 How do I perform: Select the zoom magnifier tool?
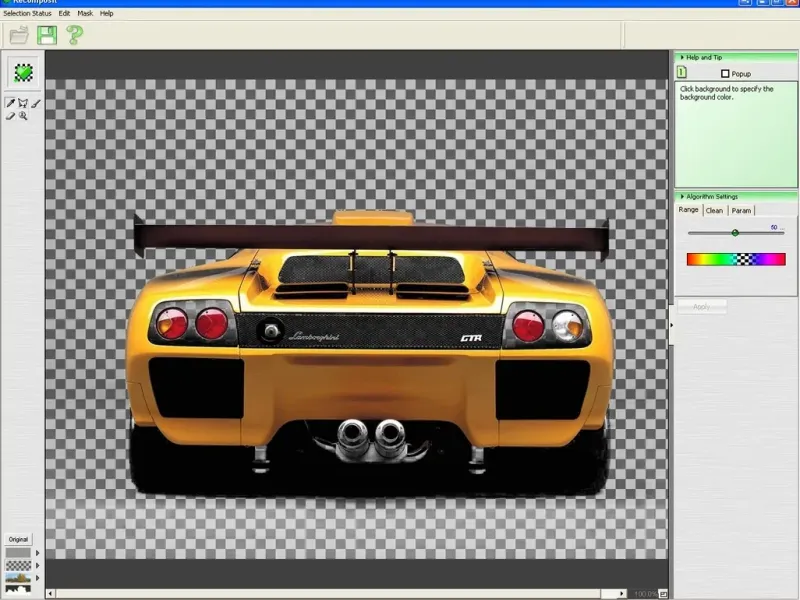(x=23, y=116)
